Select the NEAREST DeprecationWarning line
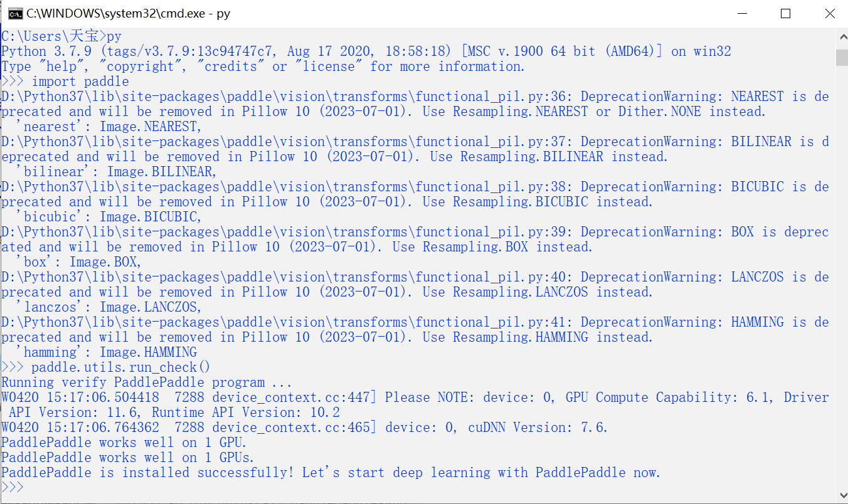 point(414,96)
